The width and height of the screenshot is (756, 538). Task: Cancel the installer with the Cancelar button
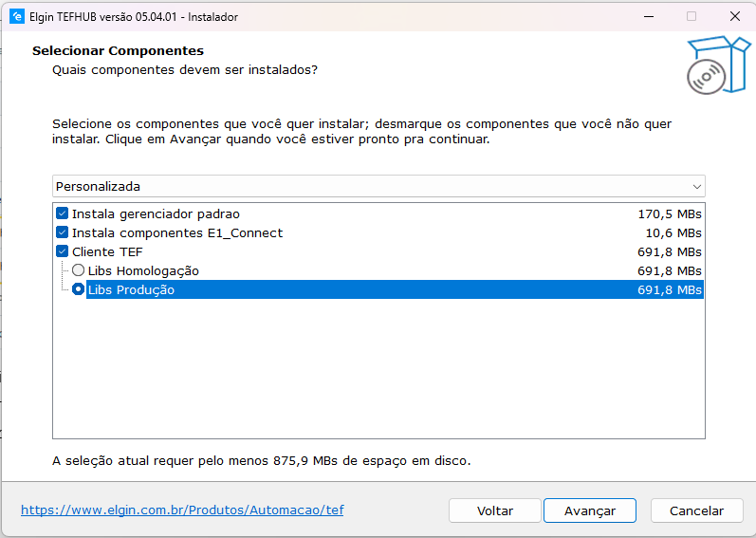[696, 510]
